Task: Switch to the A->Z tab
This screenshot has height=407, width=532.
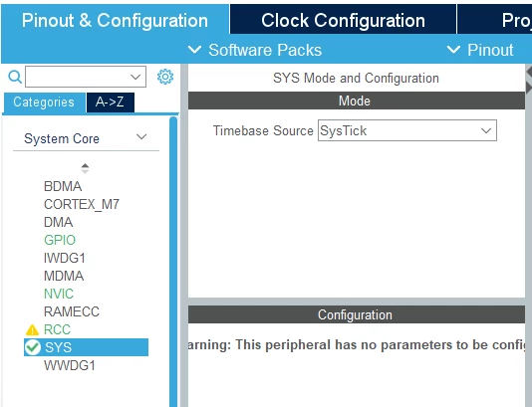Action: pos(111,102)
